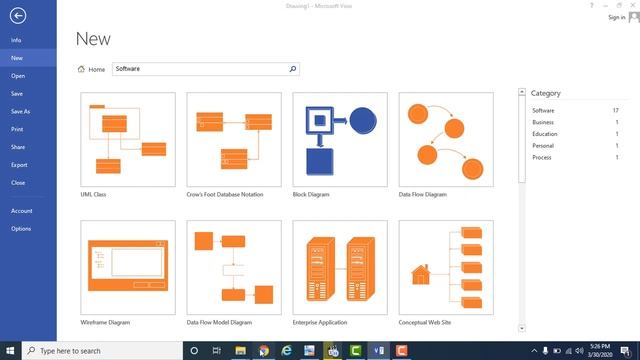Click the battery icon in system tray

[557, 351]
